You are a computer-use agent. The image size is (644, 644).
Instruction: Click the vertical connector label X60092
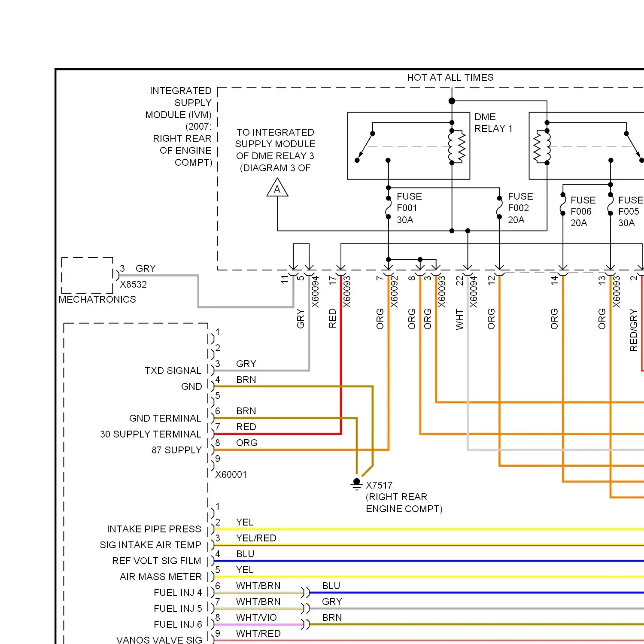click(x=394, y=292)
